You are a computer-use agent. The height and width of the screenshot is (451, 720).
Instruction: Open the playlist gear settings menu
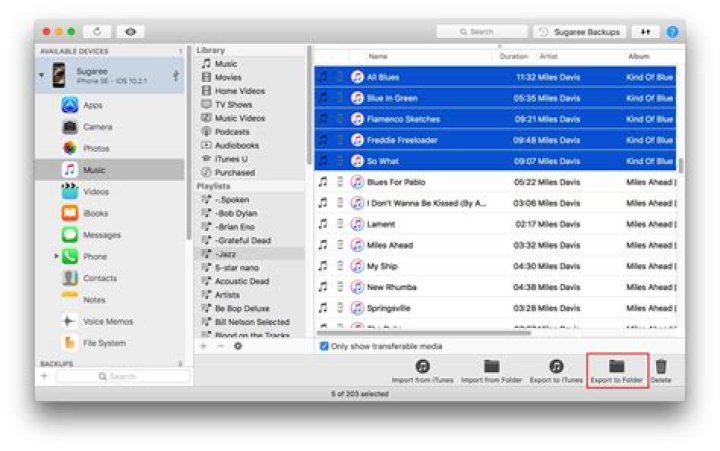click(x=238, y=346)
